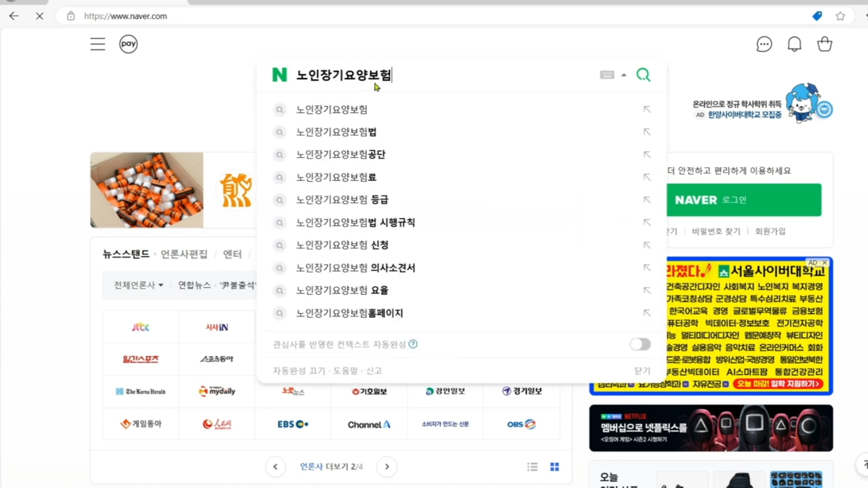This screenshot has width=868, height=488.
Task: Open the Naver Pay icon
Action: (x=128, y=44)
